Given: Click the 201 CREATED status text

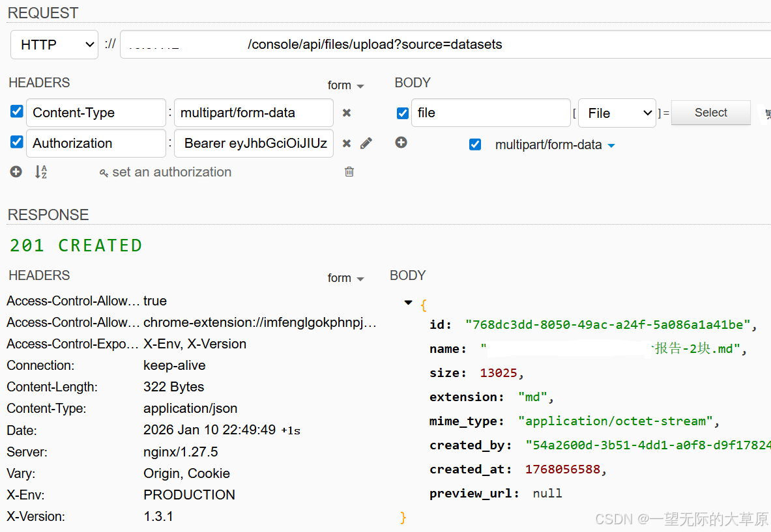Looking at the screenshot, I should click(x=76, y=245).
